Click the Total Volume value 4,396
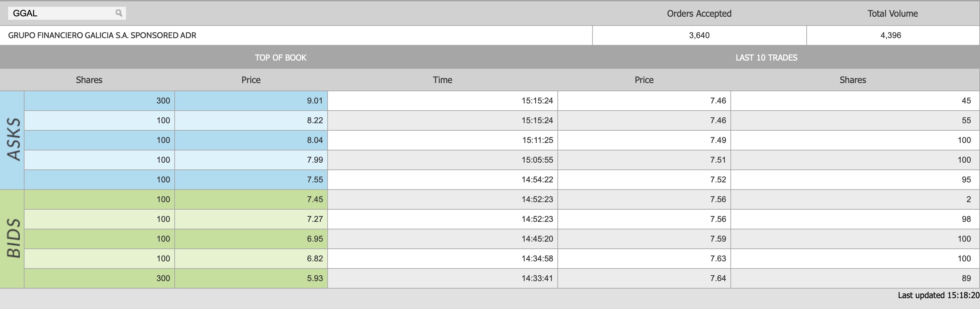Screen dimensions: 980x309 [890, 35]
